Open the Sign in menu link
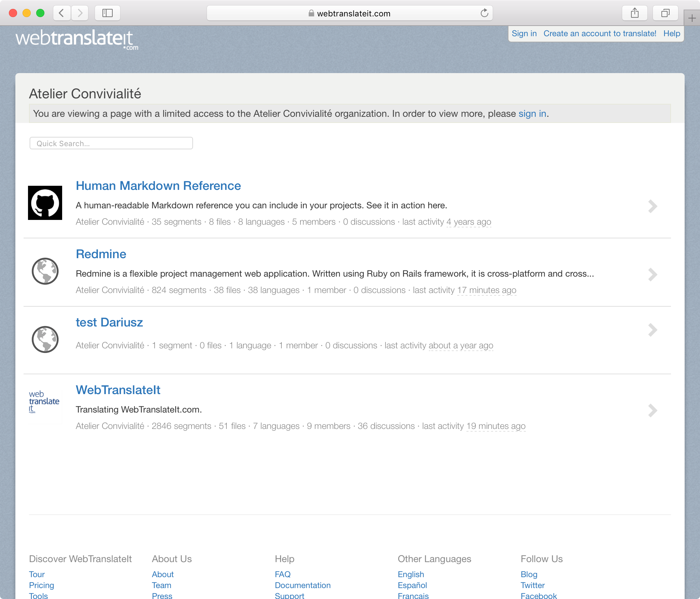This screenshot has height=599, width=700. pos(524,33)
